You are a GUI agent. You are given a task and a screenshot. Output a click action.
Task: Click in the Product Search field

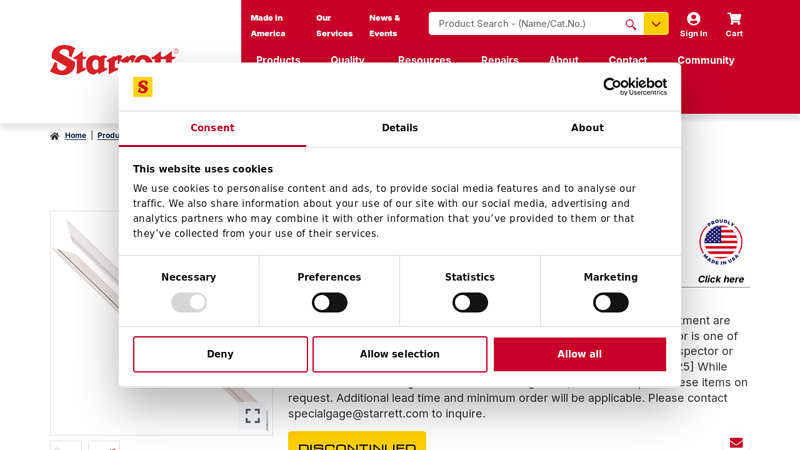coord(525,24)
